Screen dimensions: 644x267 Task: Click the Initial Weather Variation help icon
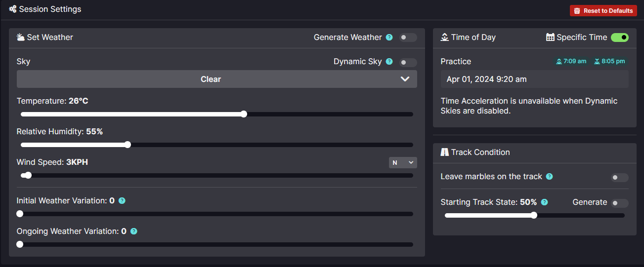coord(122,201)
